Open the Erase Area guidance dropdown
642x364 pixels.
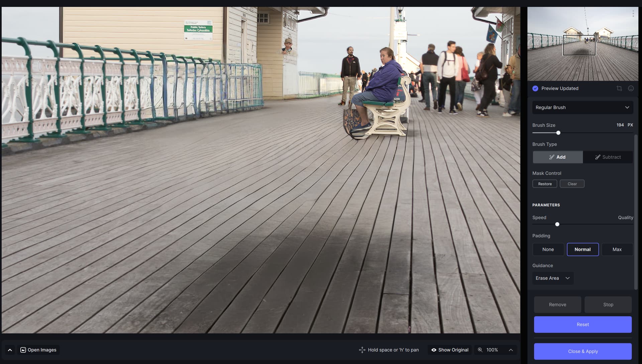552,278
